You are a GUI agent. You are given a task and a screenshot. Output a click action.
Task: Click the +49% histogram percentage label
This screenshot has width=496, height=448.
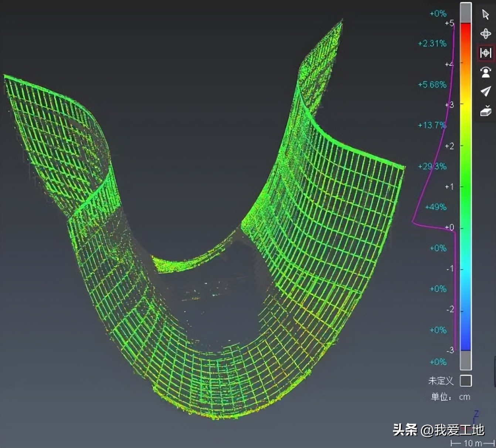click(436, 207)
